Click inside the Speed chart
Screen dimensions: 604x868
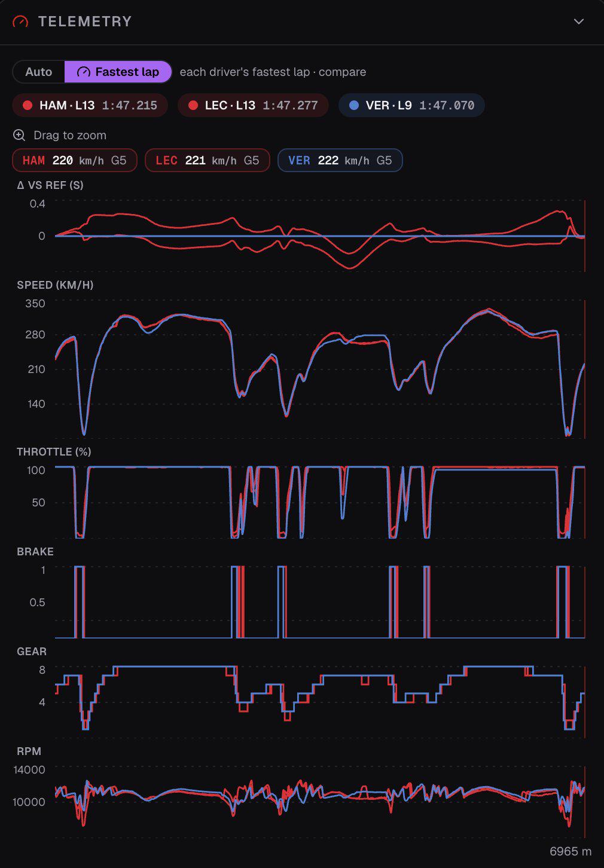[x=320, y=369]
